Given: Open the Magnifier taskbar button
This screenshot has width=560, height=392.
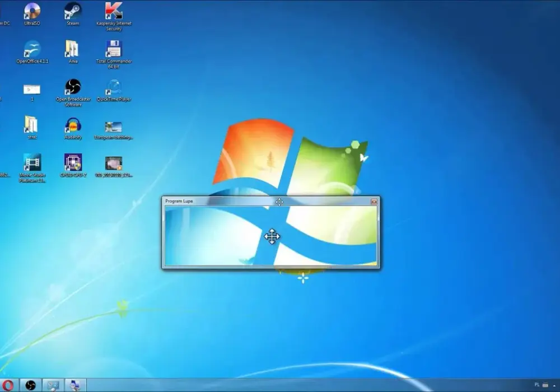Looking at the screenshot, I should point(53,385).
